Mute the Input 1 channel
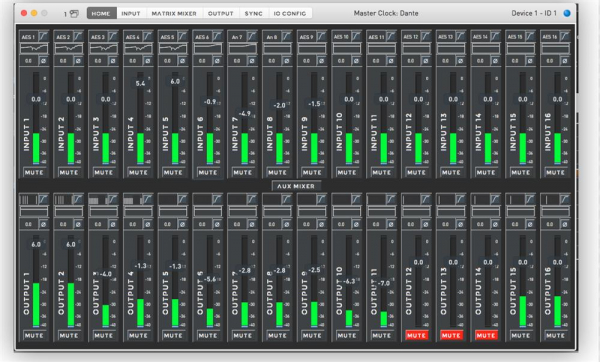600x362 pixels. click(34, 173)
